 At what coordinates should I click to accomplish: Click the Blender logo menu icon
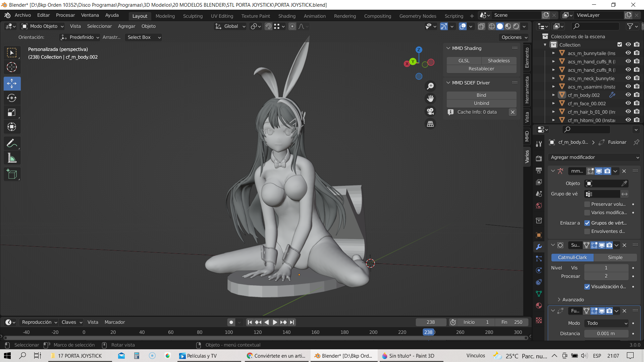tap(7, 15)
